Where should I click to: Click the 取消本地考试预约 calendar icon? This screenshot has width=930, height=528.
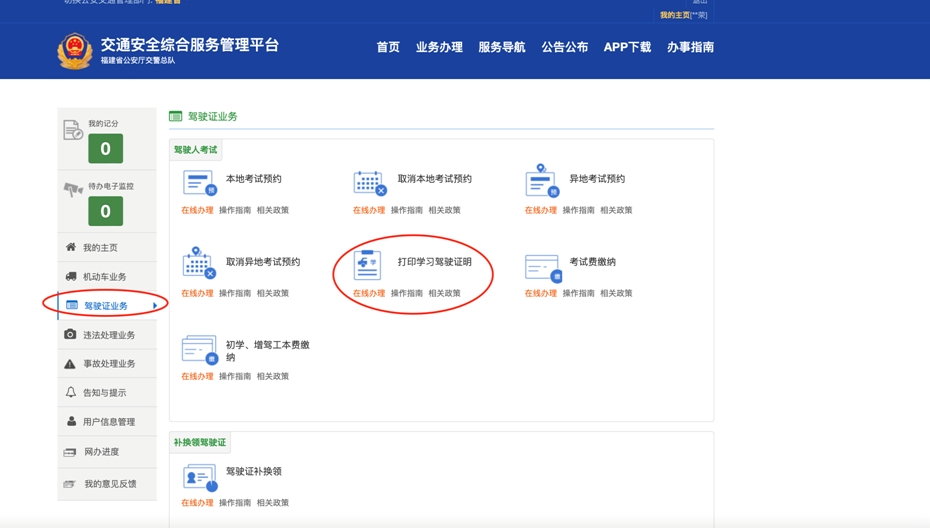point(369,183)
